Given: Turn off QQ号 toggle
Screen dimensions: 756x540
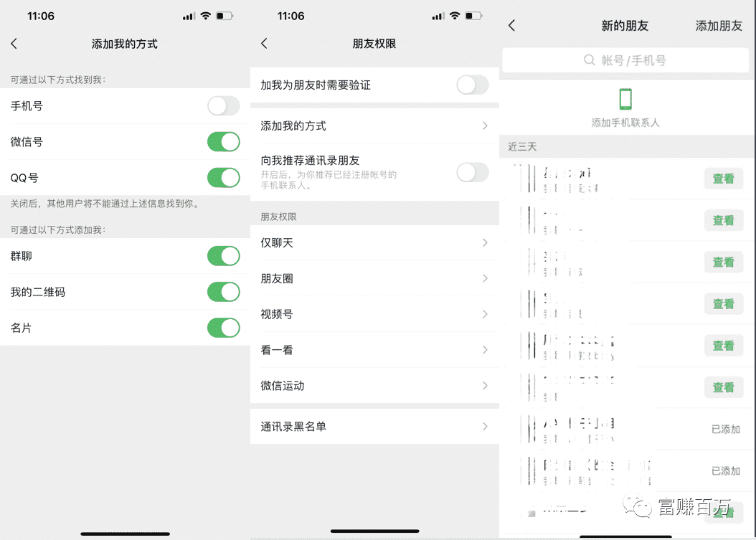Looking at the screenshot, I should [x=224, y=177].
